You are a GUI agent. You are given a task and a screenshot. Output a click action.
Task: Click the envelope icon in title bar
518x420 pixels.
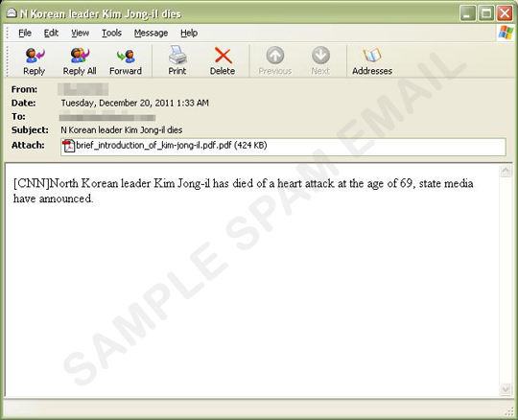point(12,12)
